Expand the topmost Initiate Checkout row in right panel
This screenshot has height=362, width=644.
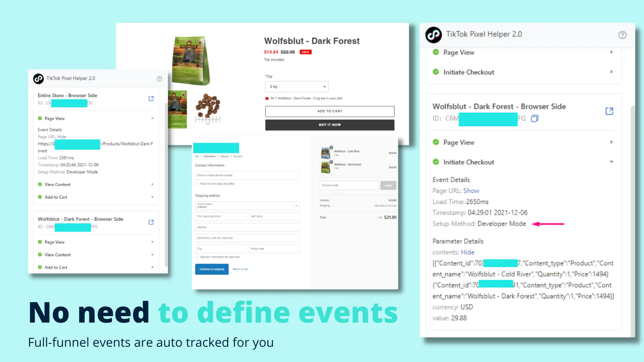click(611, 72)
